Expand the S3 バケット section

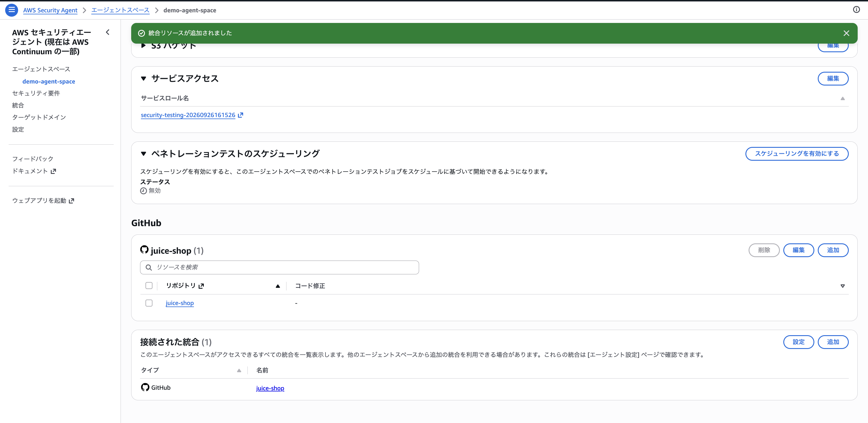(x=144, y=45)
